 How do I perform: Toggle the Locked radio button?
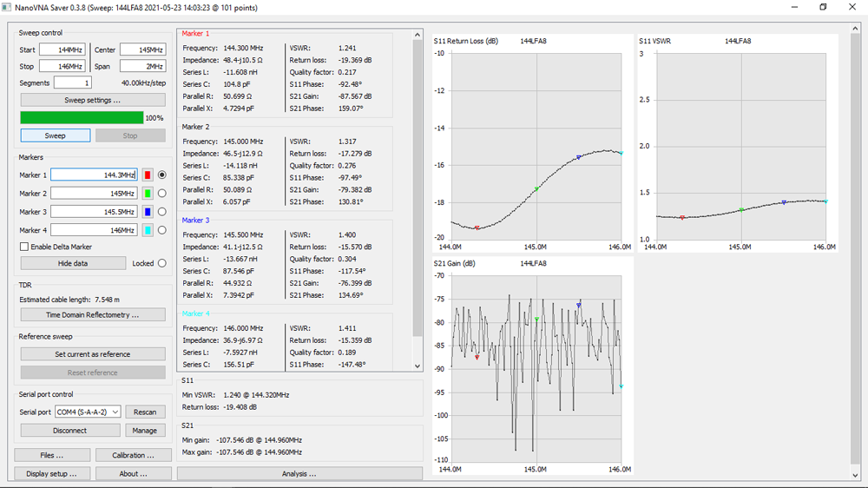click(x=161, y=263)
